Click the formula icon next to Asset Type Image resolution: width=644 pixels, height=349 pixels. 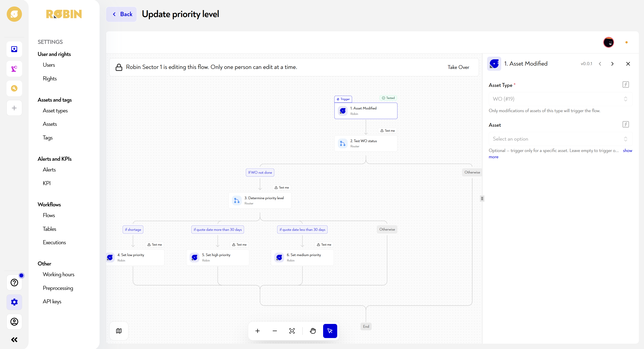[625, 85]
